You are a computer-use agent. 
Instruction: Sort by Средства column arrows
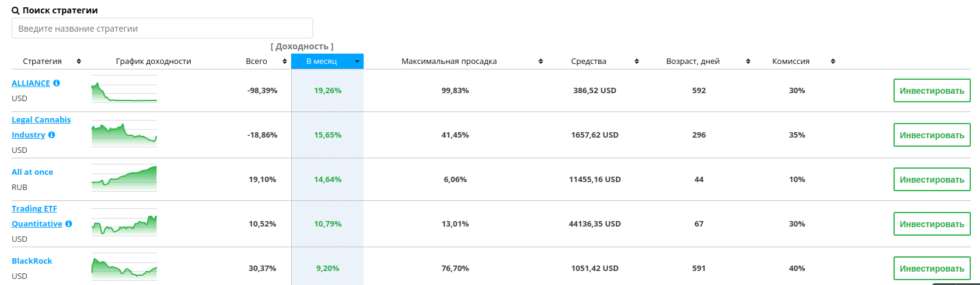[636, 62]
